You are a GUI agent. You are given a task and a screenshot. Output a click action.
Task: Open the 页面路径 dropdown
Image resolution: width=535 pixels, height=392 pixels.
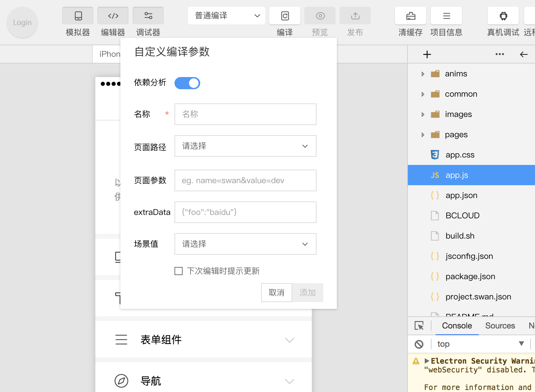pyautogui.click(x=246, y=146)
